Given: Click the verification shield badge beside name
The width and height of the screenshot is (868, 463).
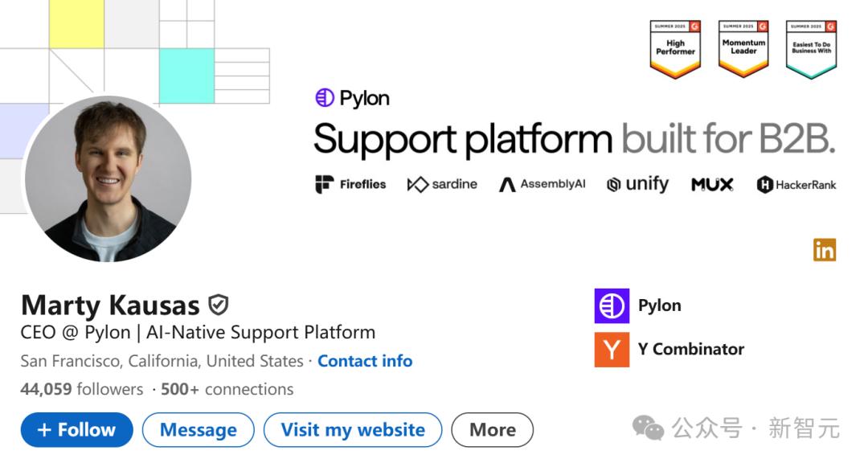Looking at the screenshot, I should 219,305.
